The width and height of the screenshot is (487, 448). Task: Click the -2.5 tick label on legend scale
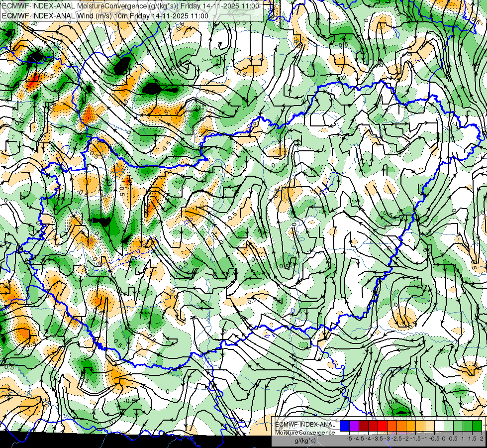pyautogui.click(x=396, y=439)
